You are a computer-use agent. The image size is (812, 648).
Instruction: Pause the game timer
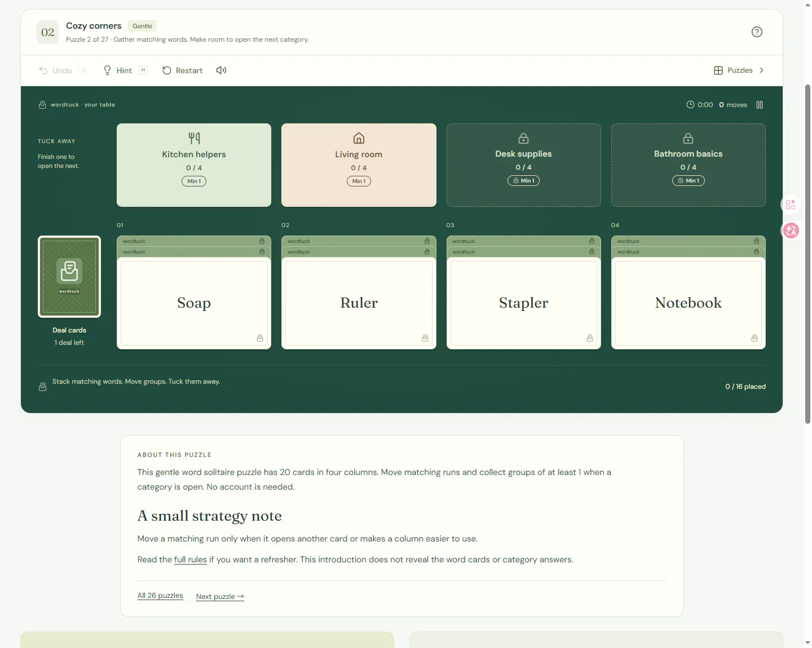pyautogui.click(x=760, y=105)
